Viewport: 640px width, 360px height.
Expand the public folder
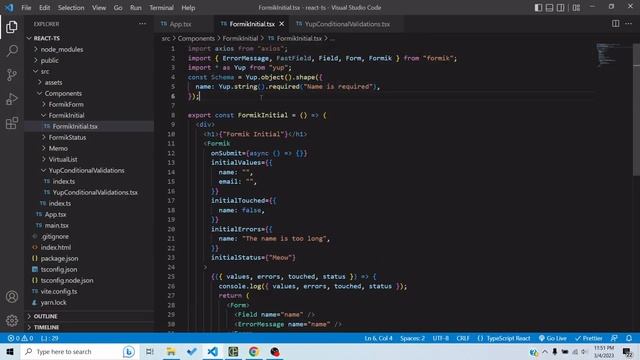(x=89, y=60)
